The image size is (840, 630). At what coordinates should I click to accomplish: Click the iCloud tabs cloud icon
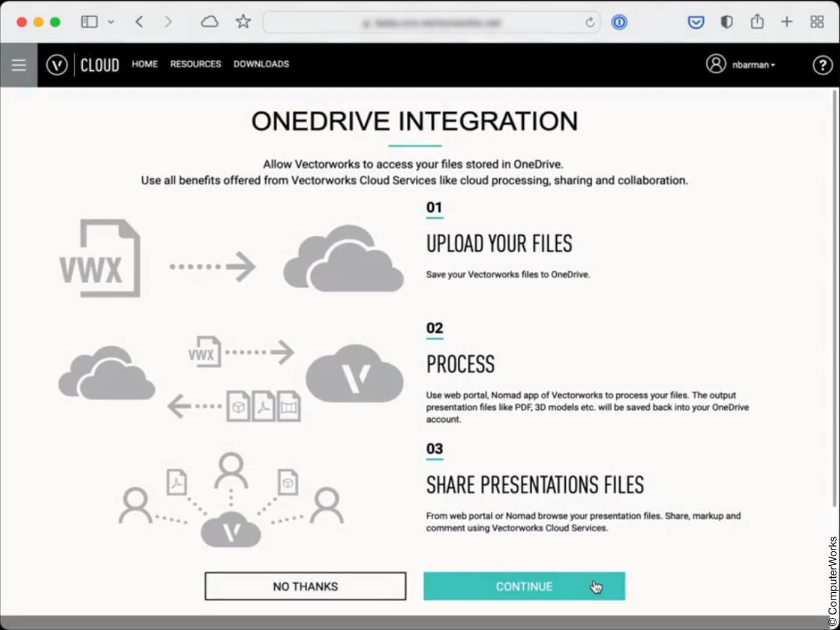coord(209,22)
